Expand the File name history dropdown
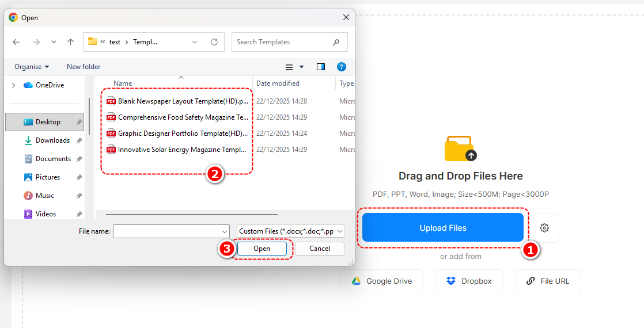The height and width of the screenshot is (328, 644). pos(225,231)
